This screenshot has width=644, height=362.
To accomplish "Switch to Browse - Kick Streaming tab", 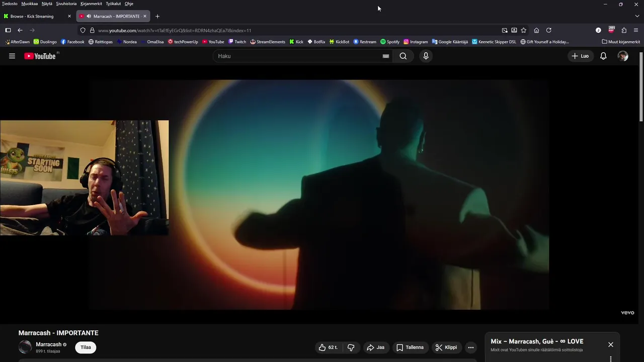I will click(38, 16).
